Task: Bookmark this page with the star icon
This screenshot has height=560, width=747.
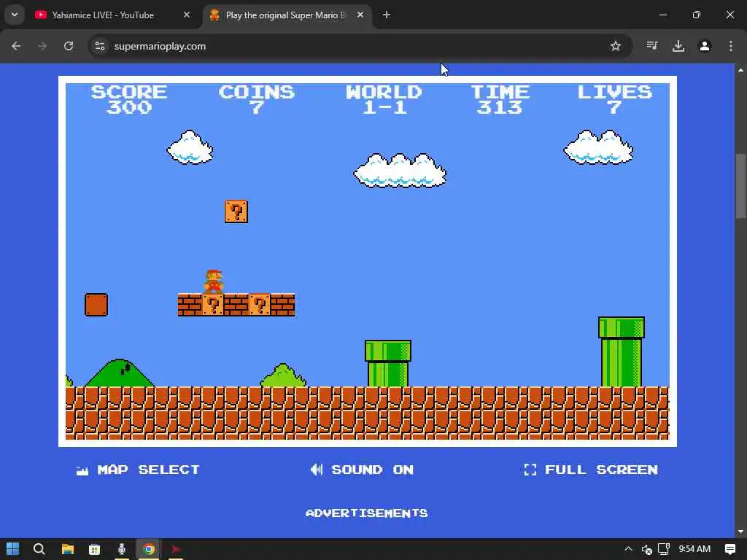Action: [616, 46]
